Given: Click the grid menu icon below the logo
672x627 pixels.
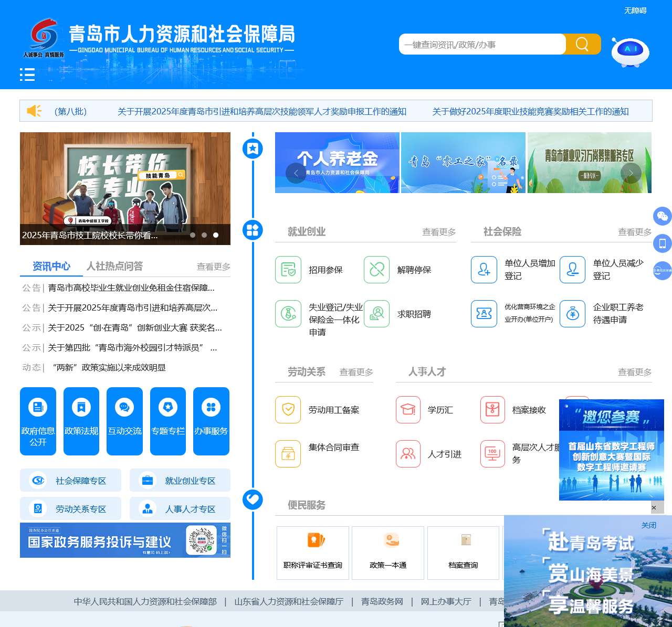Looking at the screenshot, I should (x=27, y=75).
